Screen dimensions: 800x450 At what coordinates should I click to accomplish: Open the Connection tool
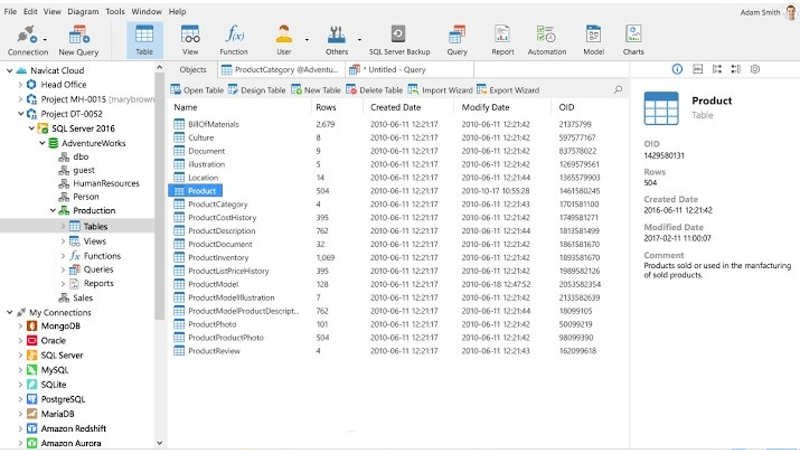pyautogui.click(x=27, y=40)
